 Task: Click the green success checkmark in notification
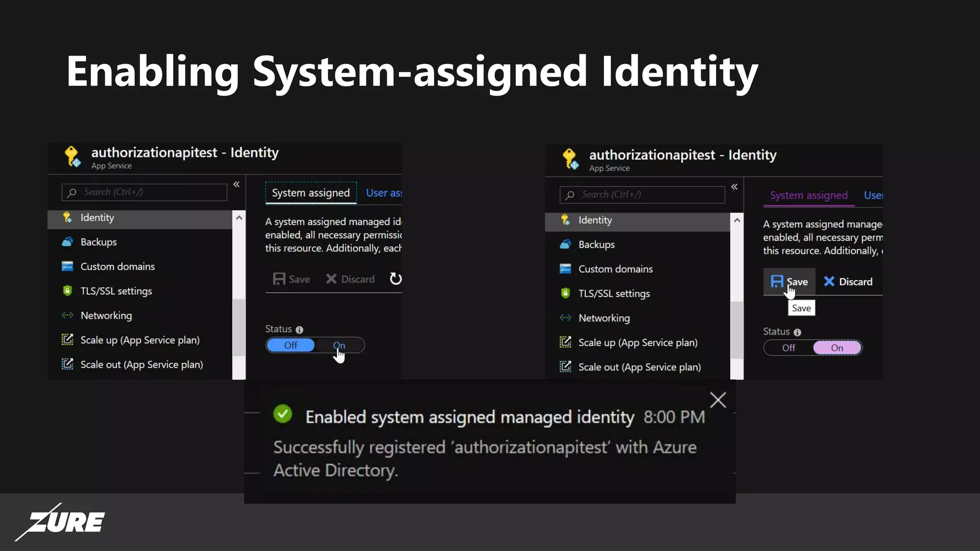[283, 414]
